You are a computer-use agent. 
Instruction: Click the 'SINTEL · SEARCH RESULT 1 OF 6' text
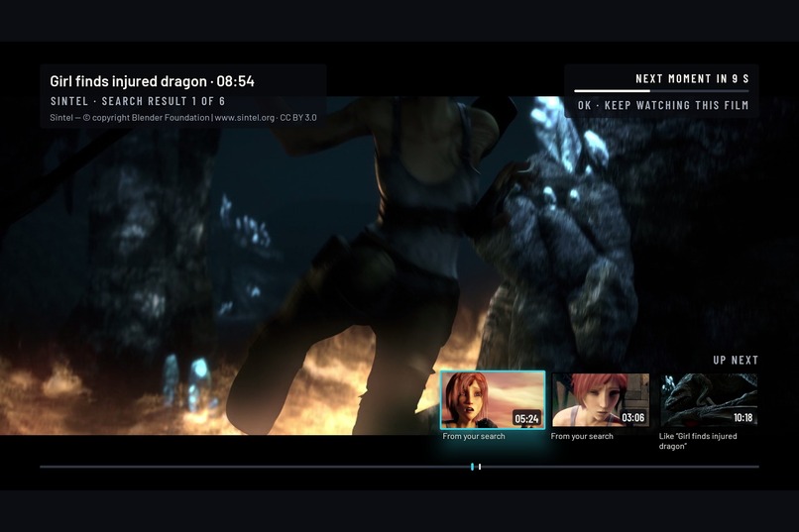click(x=138, y=101)
